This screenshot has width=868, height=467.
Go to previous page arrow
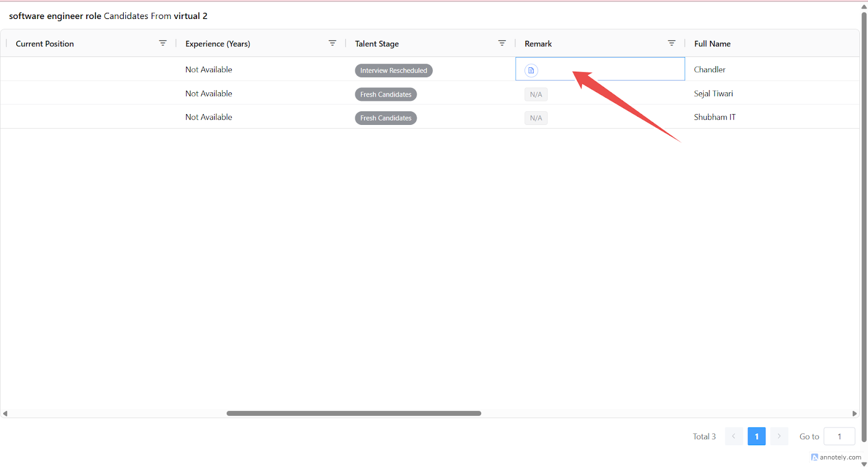(x=733, y=436)
